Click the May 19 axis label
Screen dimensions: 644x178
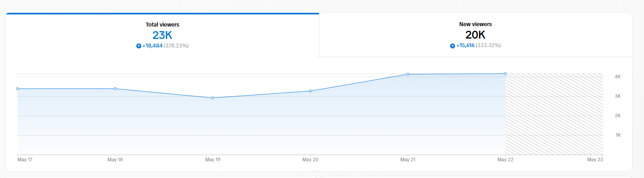(x=213, y=160)
